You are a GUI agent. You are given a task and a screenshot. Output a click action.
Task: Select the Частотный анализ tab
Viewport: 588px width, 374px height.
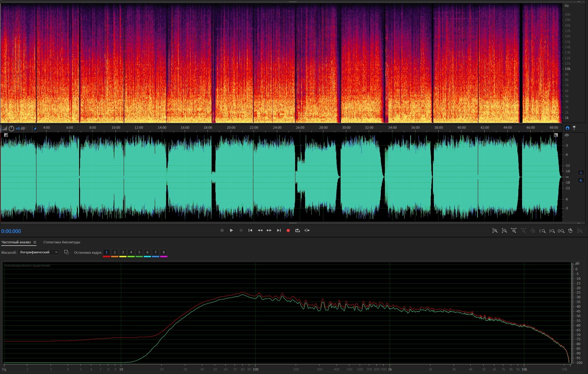[16, 242]
